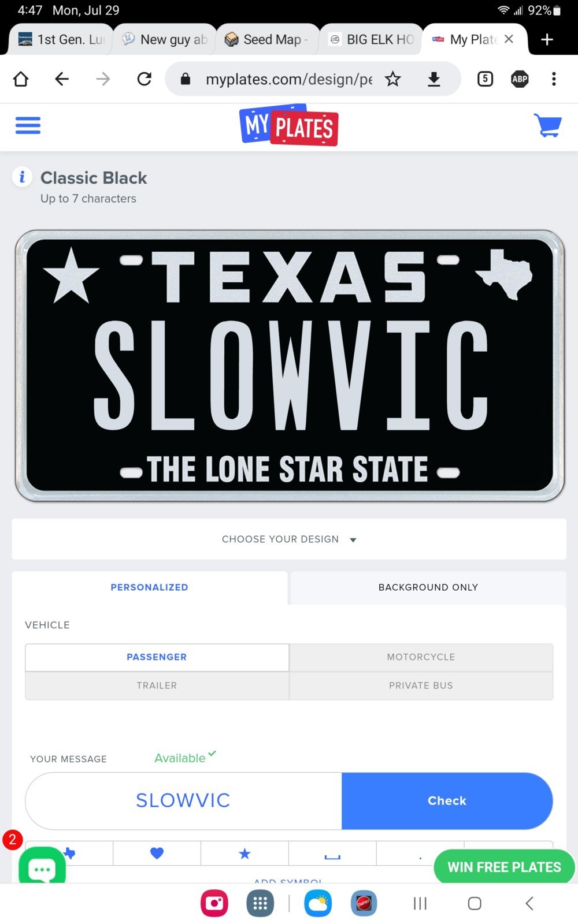Click the Win Free Plates button
Viewport: 578px width, 924px height.
pos(504,867)
